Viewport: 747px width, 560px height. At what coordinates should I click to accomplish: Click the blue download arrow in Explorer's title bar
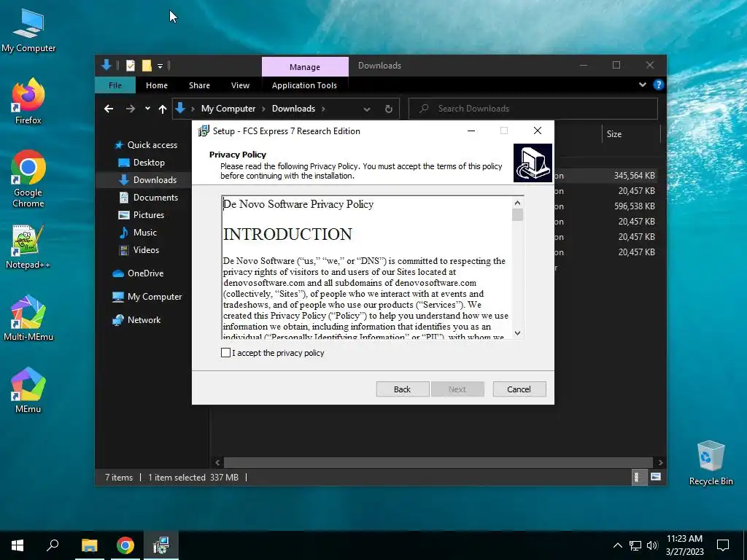(107, 65)
